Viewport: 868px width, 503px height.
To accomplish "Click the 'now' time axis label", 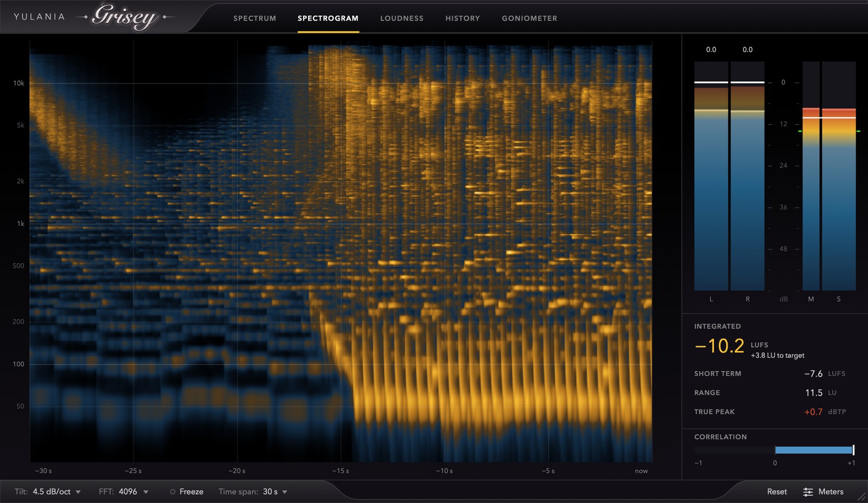I will point(641,471).
